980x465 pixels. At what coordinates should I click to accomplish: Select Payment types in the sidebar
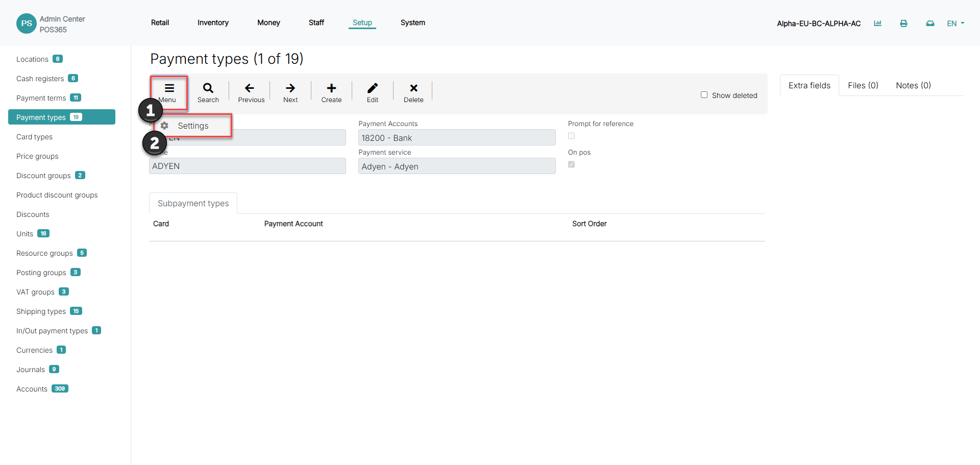[x=62, y=117]
